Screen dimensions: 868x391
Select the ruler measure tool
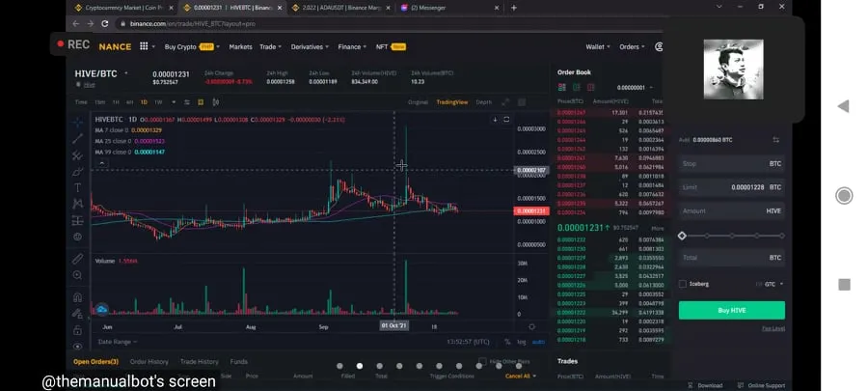pos(77,259)
